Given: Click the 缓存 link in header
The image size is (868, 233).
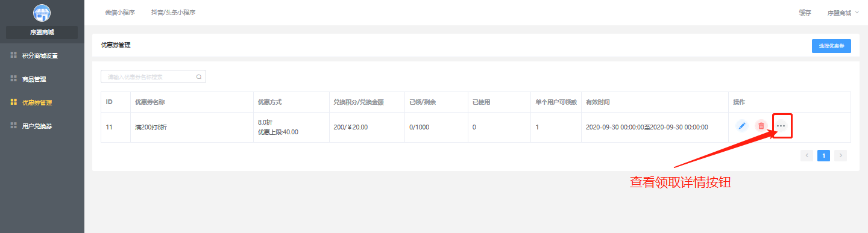Looking at the screenshot, I should point(805,13).
